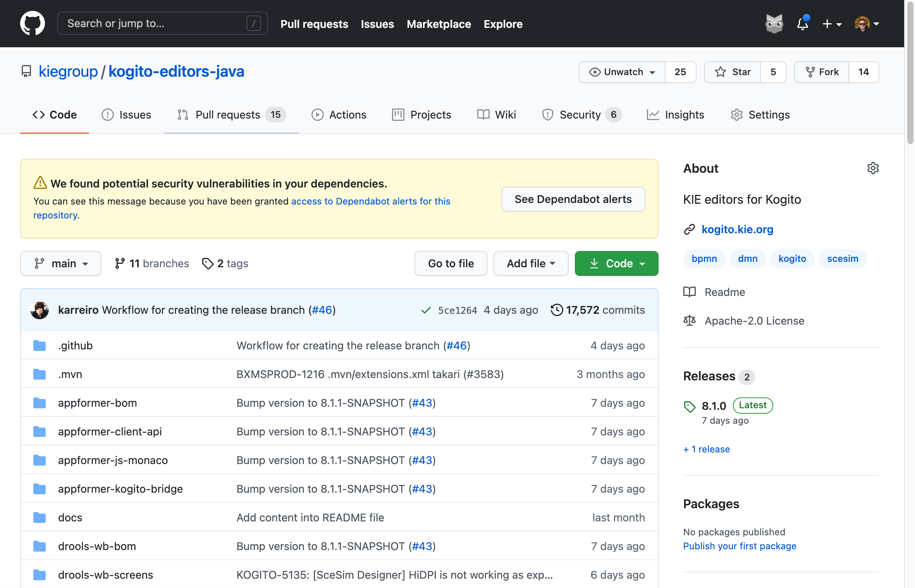The height and width of the screenshot is (588, 915).
Task: Expand the main branch dropdown
Action: (x=61, y=263)
